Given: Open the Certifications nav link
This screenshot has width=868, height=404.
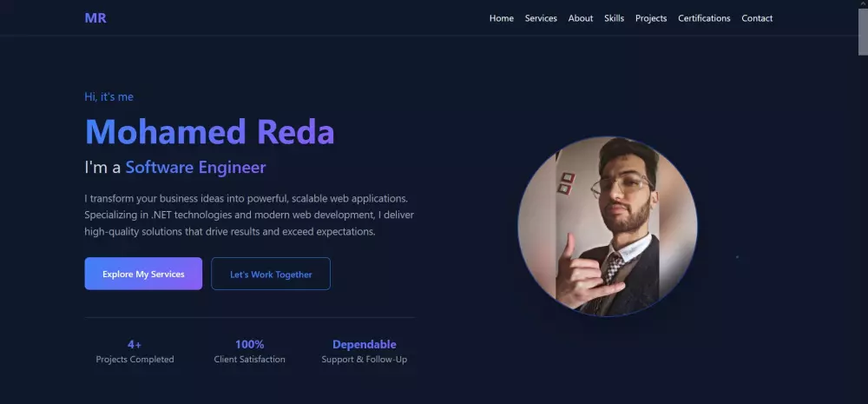Looking at the screenshot, I should [x=704, y=18].
